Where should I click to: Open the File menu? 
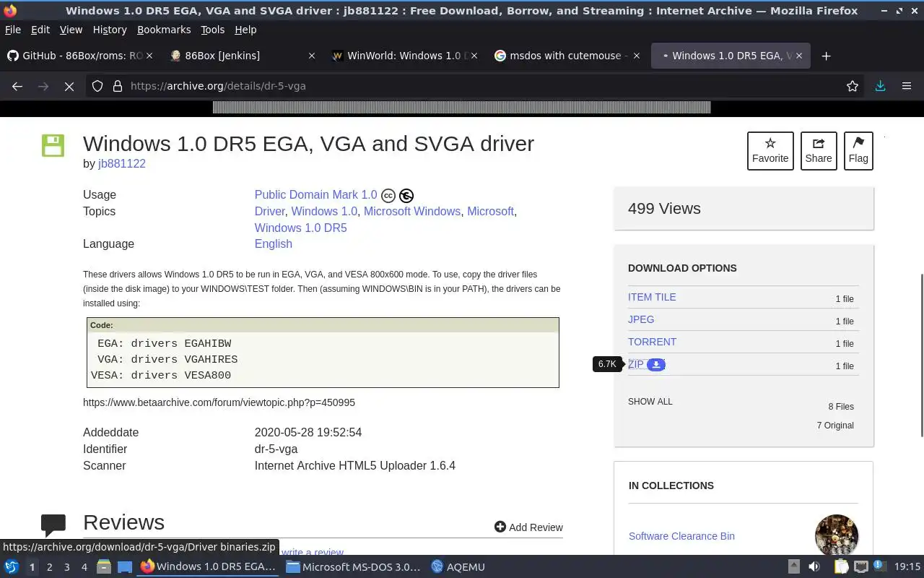tap(13, 30)
